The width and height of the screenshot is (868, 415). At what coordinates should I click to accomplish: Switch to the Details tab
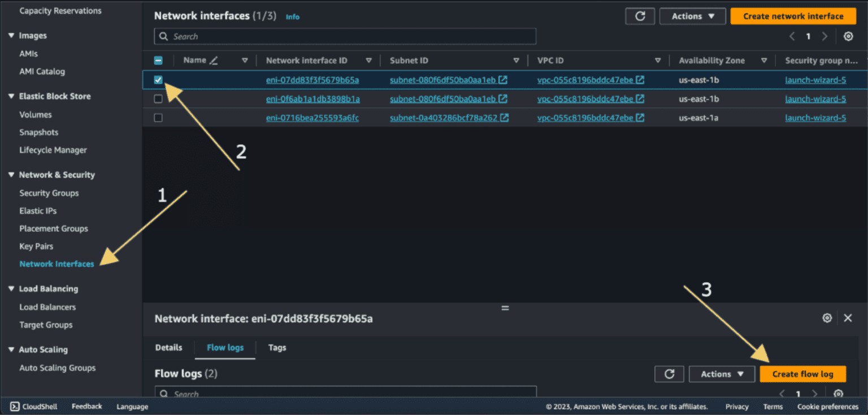(168, 348)
